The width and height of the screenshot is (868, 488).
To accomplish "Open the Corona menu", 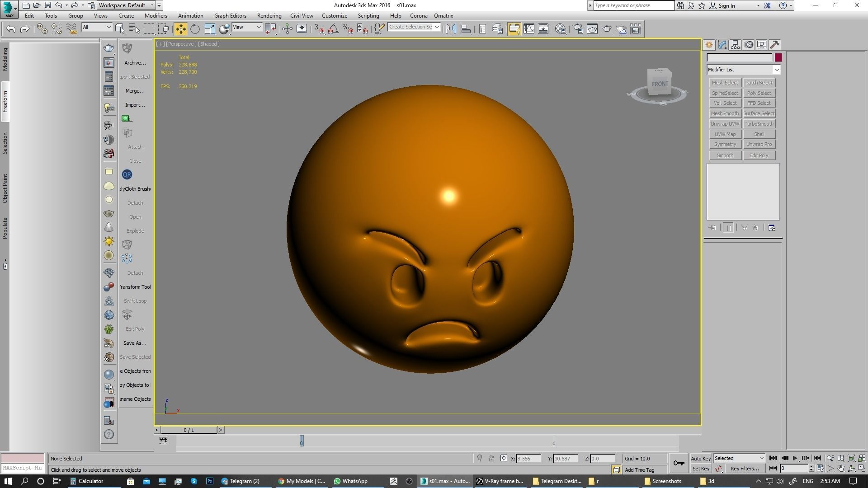I will 419,16.
